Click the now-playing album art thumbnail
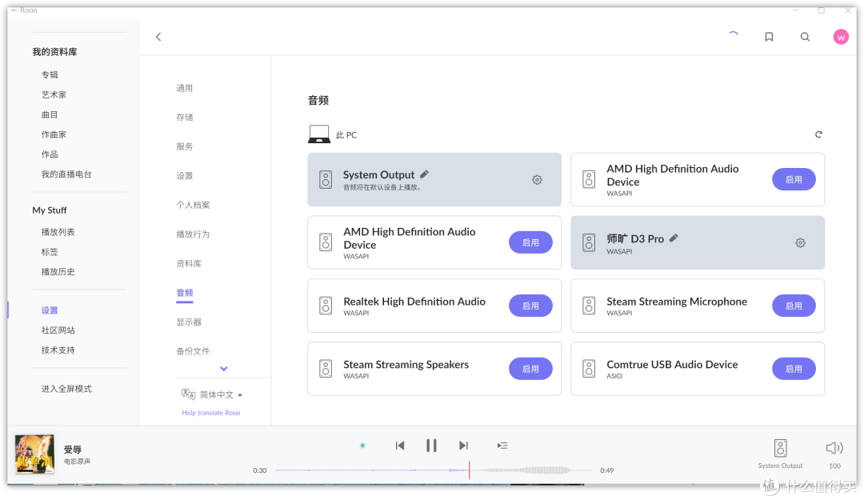Image resolution: width=864 pixels, height=504 pixels. pyautogui.click(x=34, y=454)
